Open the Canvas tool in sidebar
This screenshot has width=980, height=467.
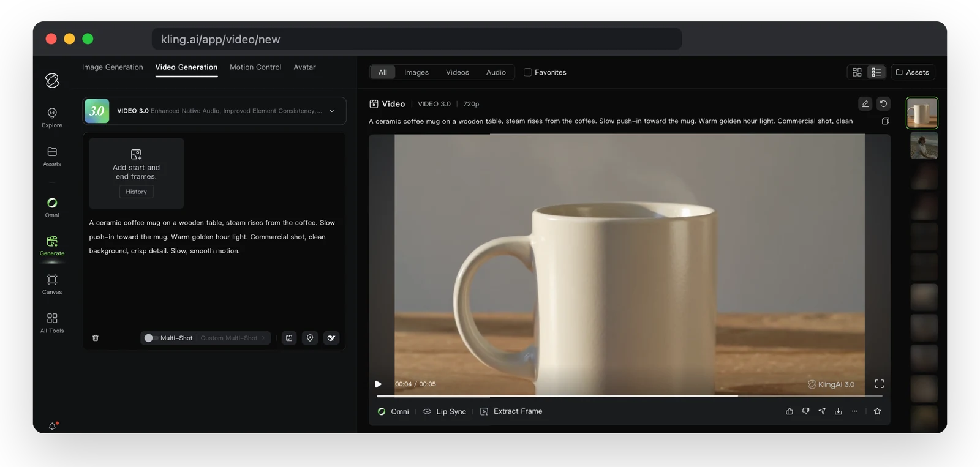point(52,284)
